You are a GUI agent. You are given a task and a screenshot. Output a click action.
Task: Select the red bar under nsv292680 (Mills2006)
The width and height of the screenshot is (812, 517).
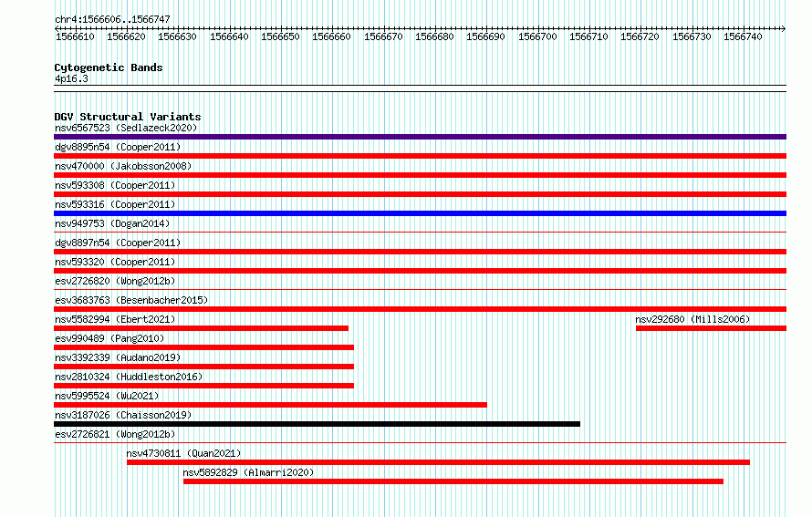click(x=711, y=328)
